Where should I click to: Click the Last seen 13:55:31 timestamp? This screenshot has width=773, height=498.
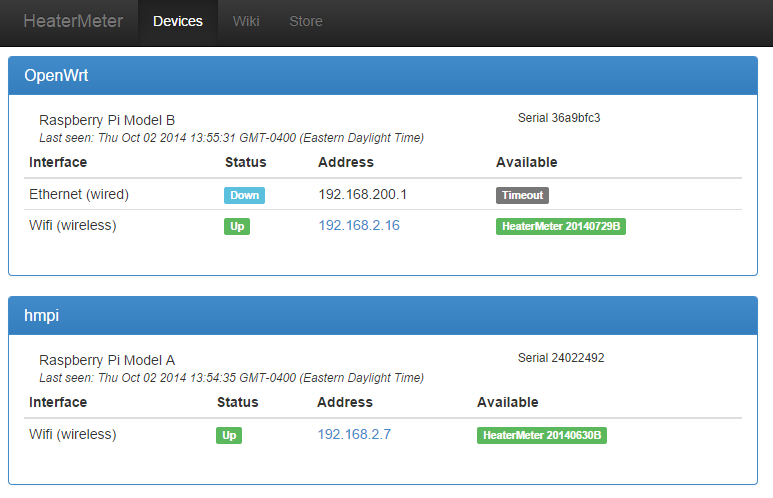(x=232, y=138)
